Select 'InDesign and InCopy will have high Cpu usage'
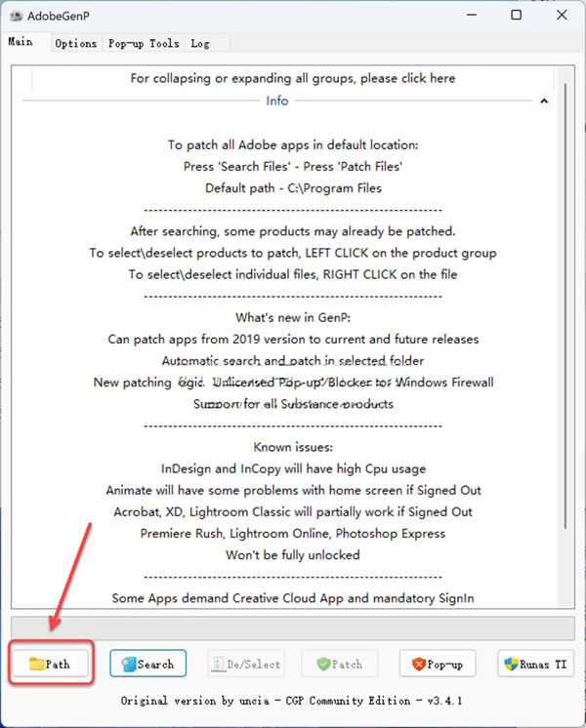 point(293,469)
